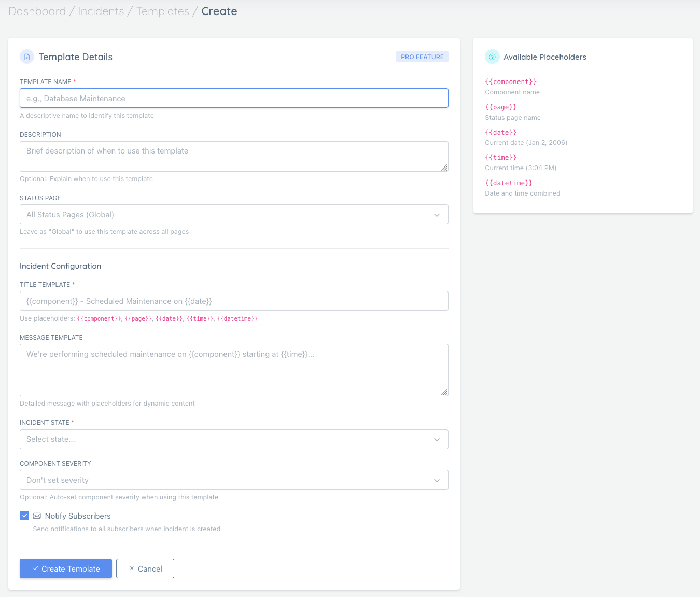Click the Template Details document icon
Screen dimensions: 700x597
(26, 57)
